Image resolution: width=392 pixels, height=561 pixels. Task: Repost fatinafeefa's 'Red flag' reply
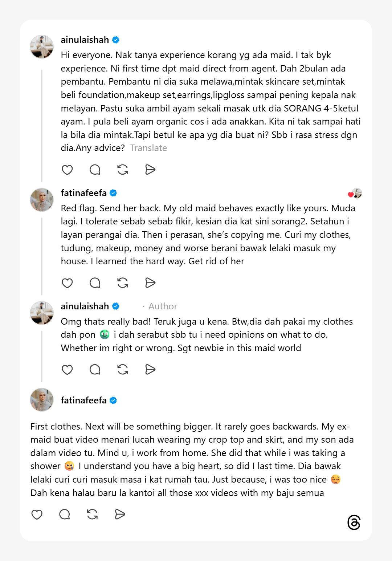click(x=123, y=283)
